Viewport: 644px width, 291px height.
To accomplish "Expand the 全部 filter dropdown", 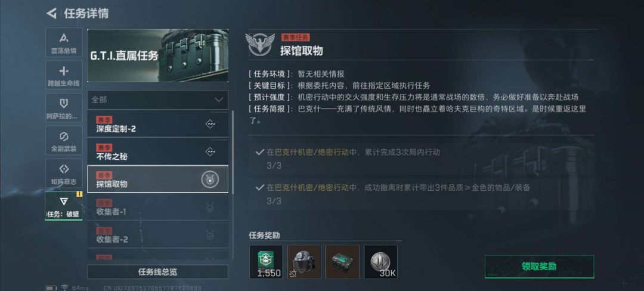I will 157,100.
